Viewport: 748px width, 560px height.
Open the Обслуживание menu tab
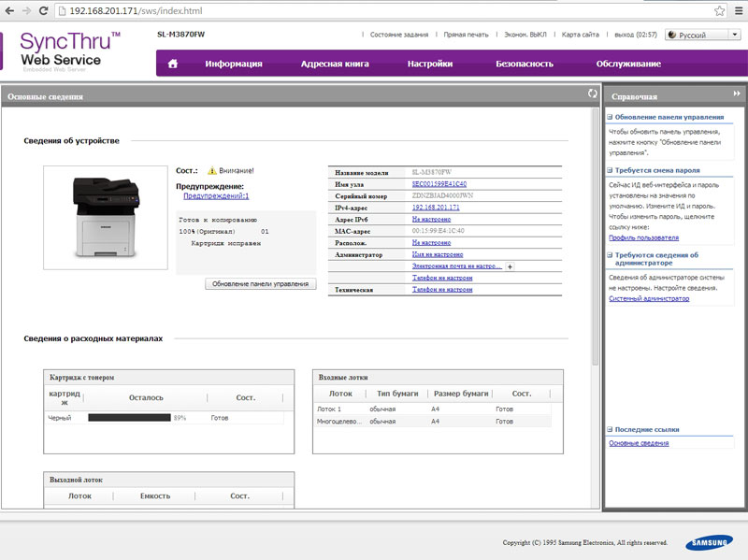click(x=628, y=64)
